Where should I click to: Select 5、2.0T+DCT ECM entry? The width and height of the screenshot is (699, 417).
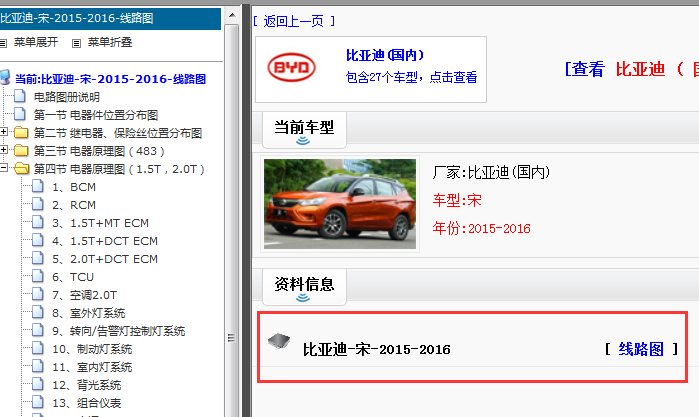tap(105, 259)
